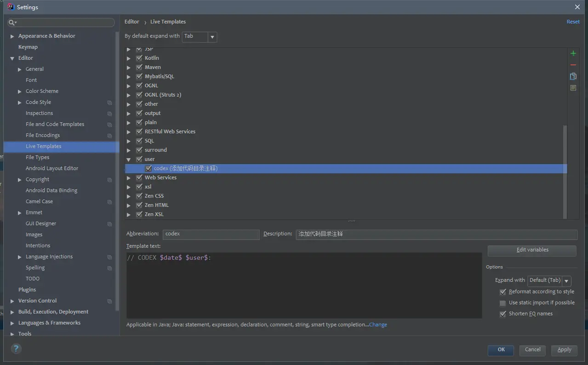Add a new live template with the plus icon
The height and width of the screenshot is (365, 588).
click(573, 53)
